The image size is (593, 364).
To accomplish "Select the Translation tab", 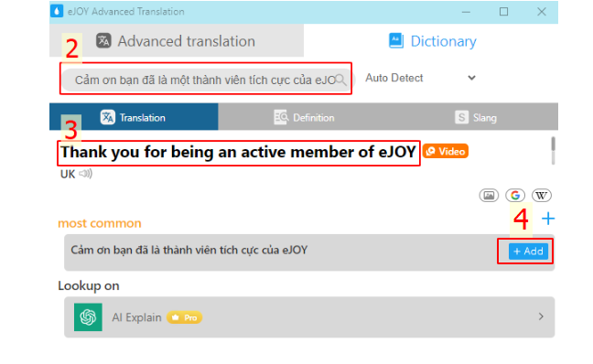I will [134, 117].
